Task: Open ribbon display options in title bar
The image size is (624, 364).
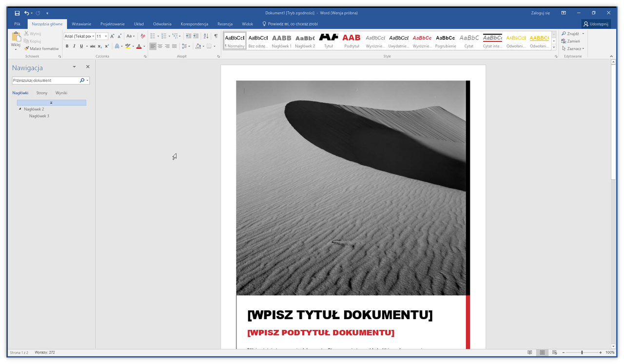Action: coord(564,13)
